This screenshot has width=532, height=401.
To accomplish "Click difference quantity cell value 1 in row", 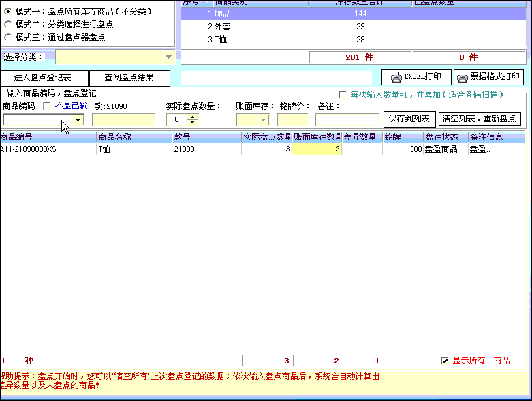I will click(x=362, y=149).
